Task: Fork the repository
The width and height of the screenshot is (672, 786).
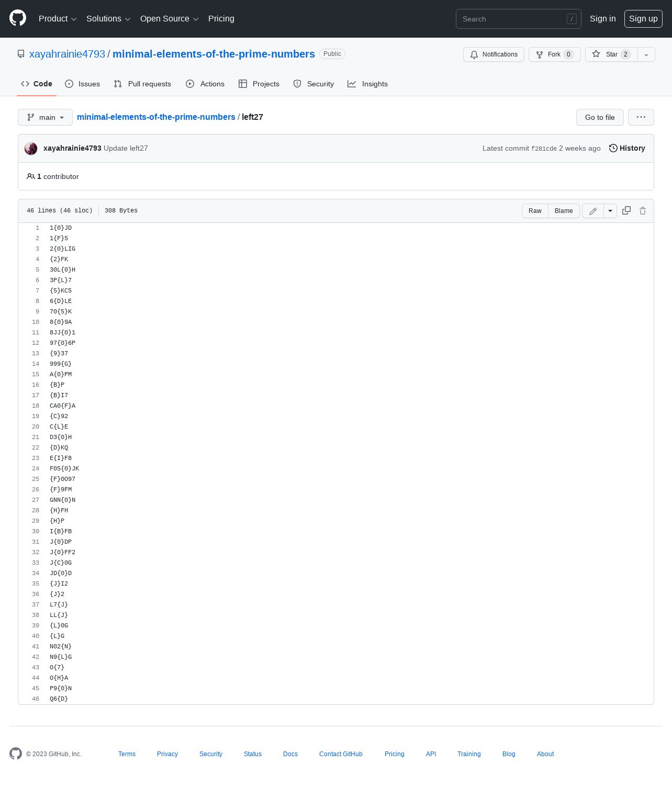Action: (x=554, y=54)
